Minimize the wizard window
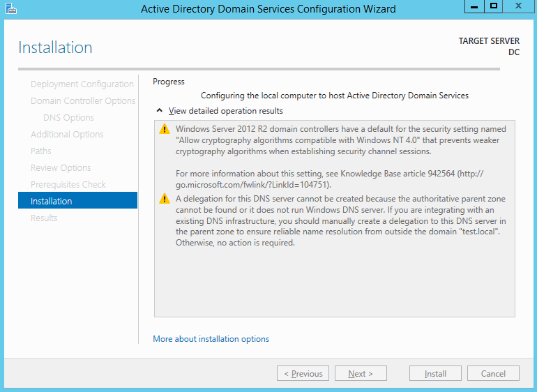Screen dimensions: 537x392 coord(474,6)
